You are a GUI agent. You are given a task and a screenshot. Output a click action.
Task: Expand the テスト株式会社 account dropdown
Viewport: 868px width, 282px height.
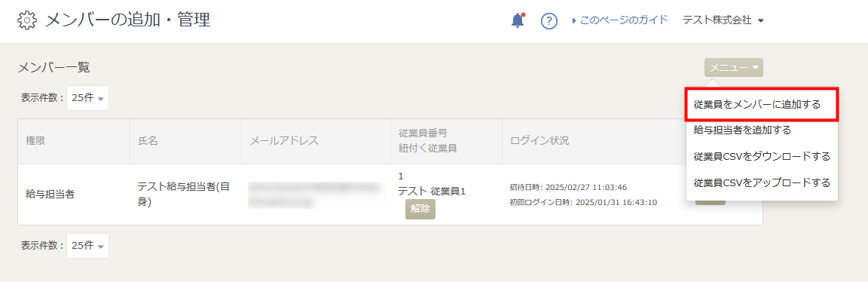click(x=723, y=20)
